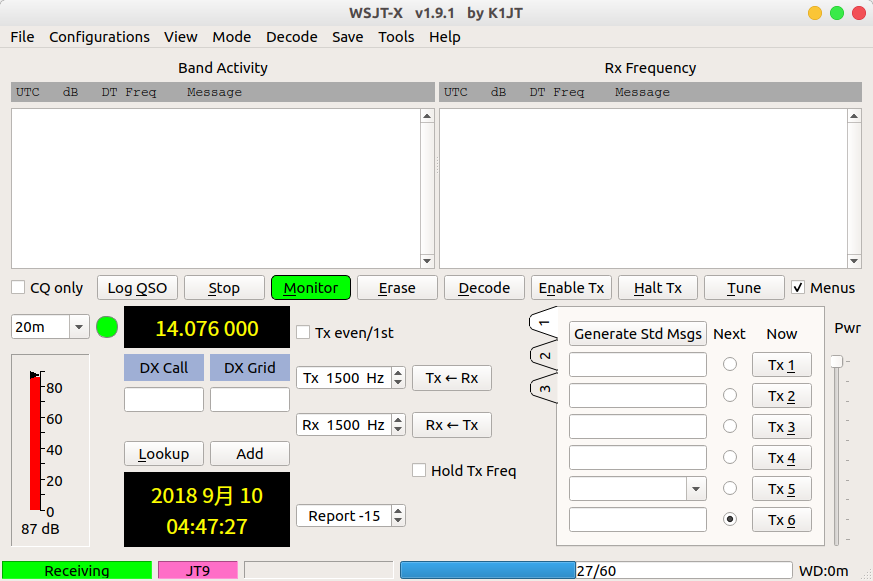Click the Tx 6 message field

tap(637, 520)
